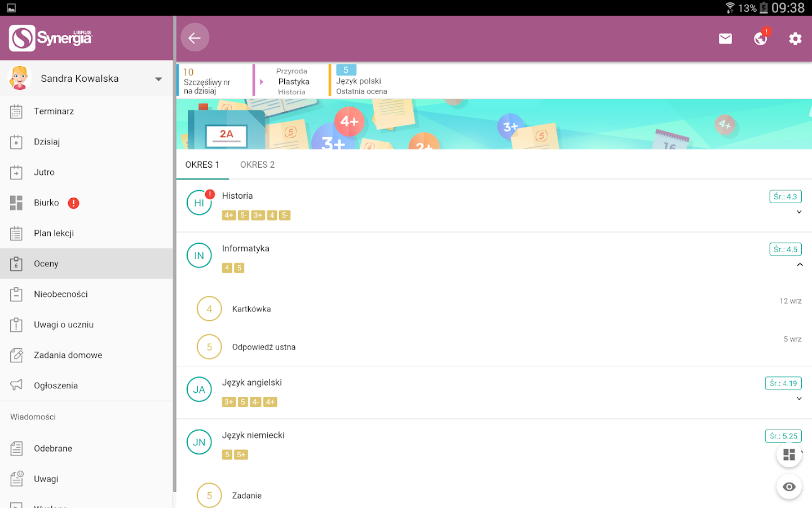The height and width of the screenshot is (508, 812).
Task: Click the Ogłoszenia megaphone icon
Action: click(16, 385)
